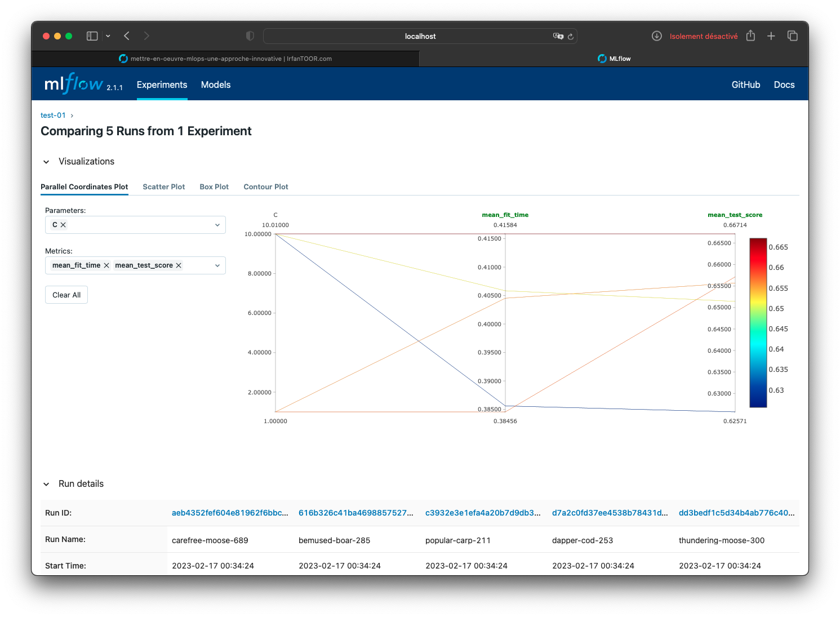Open run ID 616b326c41ba4698857527 link

(x=356, y=513)
